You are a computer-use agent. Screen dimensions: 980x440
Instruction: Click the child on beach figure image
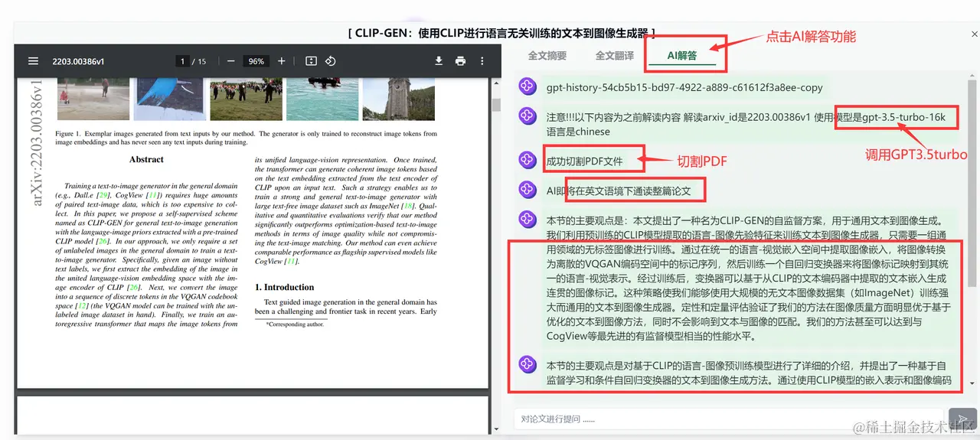[x=92, y=99]
